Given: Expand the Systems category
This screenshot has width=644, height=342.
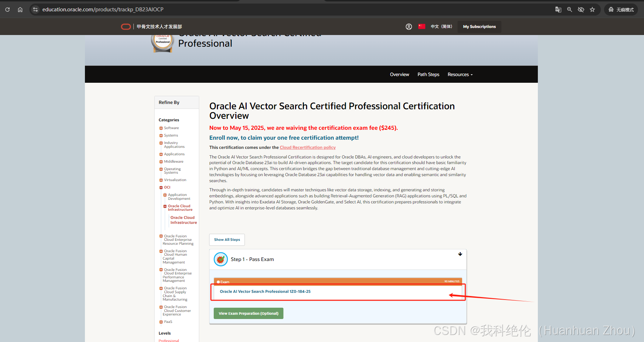Looking at the screenshot, I should coord(161,135).
